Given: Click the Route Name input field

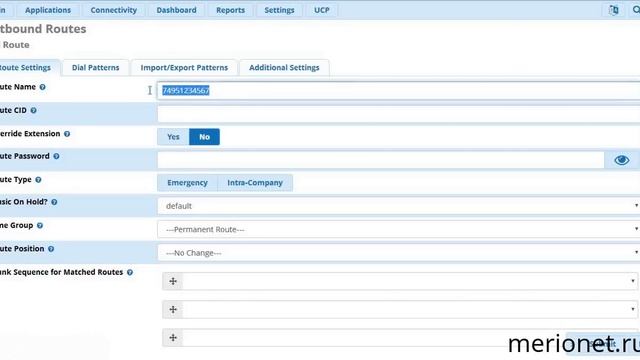Looking at the screenshot, I should [398, 91].
